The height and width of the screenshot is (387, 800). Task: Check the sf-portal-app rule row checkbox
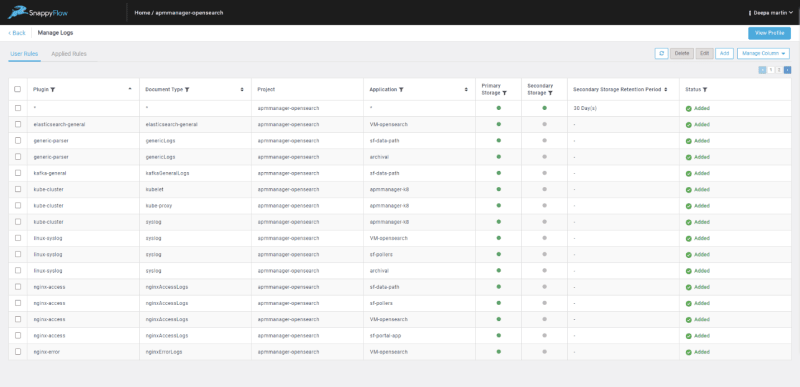(x=18, y=336)
